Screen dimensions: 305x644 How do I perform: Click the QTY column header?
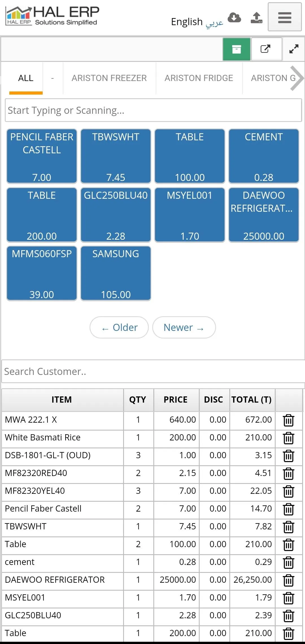coord(138,400)
